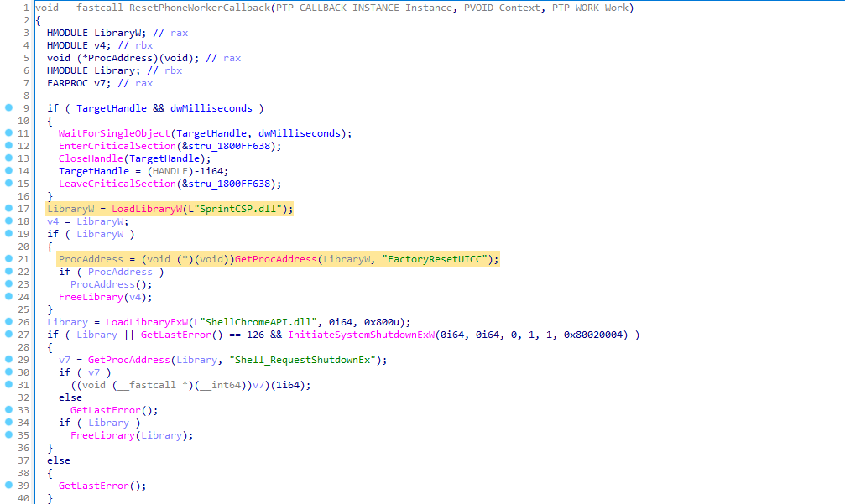This screenshot has width=845, height=504.
Task: Click the 126 error code value
Action: tap(255, 335)
